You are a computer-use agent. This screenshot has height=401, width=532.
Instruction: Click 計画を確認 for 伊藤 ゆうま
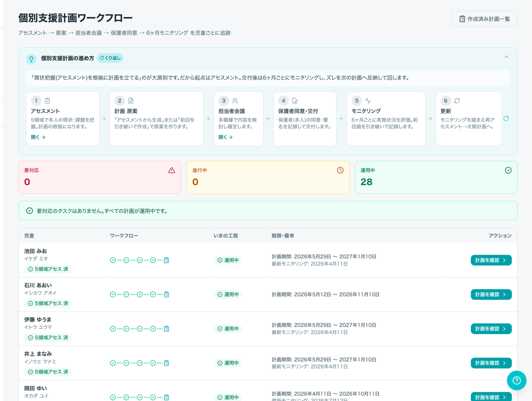pyautogui.click(x=491, y=329)
